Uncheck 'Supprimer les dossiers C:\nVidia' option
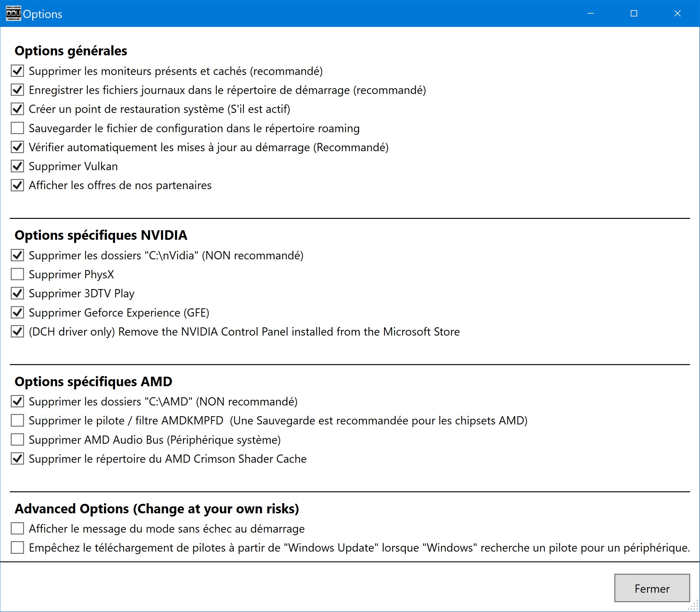 (17, 256)
